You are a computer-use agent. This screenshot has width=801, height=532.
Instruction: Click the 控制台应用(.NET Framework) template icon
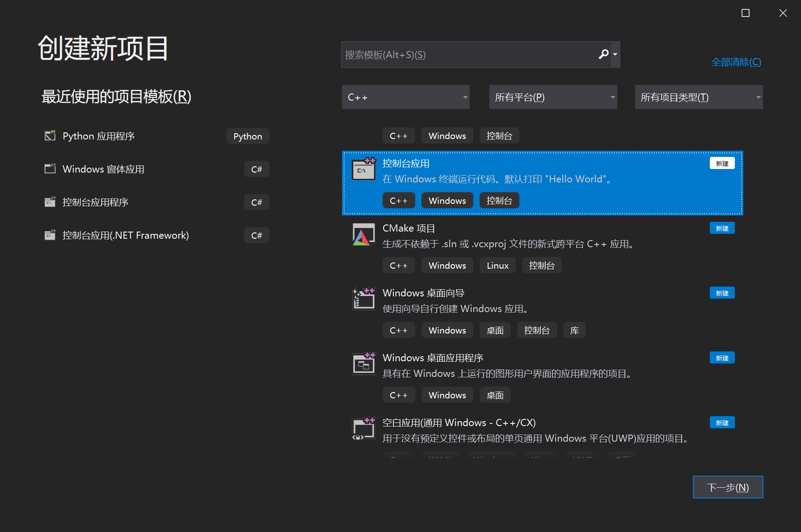[x=50, y=235]
